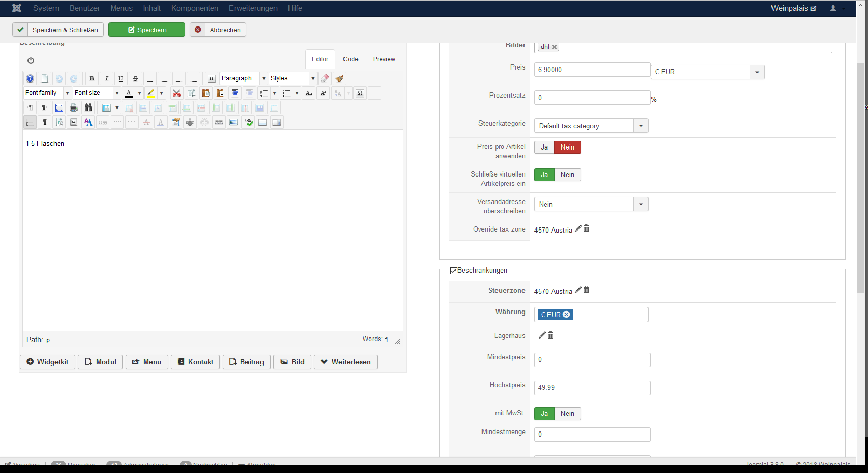Switch to the Preview tab

384,59
